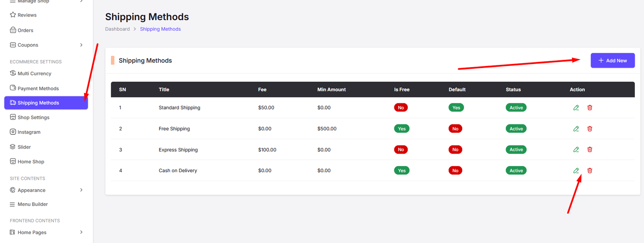Expand the Home Pages submenu
The image size is (644, 243).
(81, 232)
